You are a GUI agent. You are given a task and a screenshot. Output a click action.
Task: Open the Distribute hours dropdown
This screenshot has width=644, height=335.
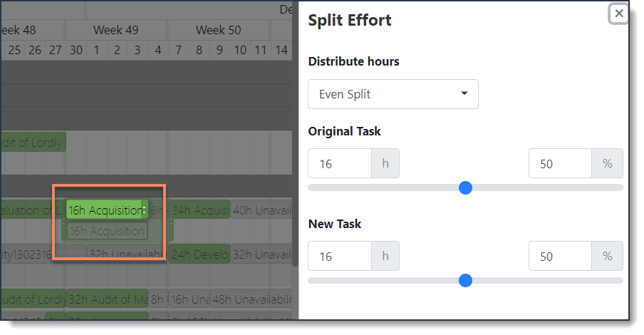click(x=393, y=94)
